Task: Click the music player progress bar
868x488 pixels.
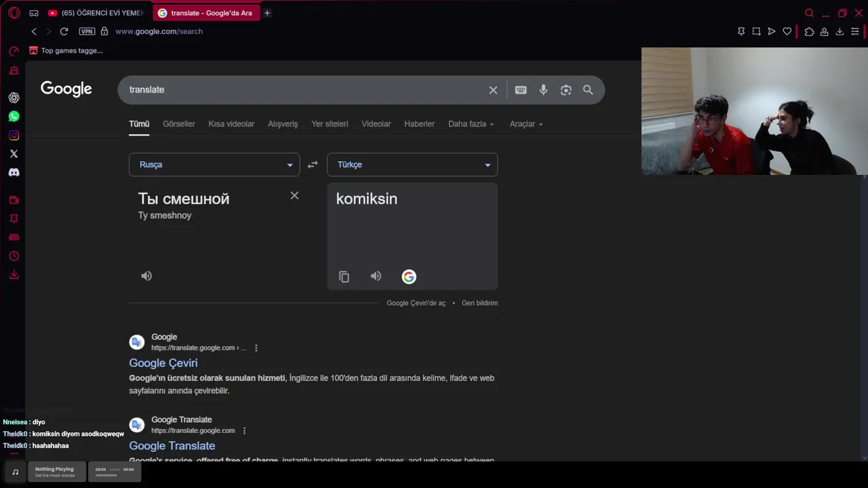Action: 106,475
